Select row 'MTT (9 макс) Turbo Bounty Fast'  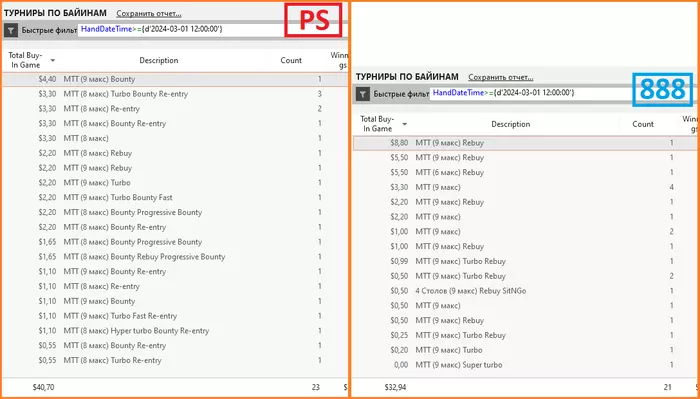175,198
